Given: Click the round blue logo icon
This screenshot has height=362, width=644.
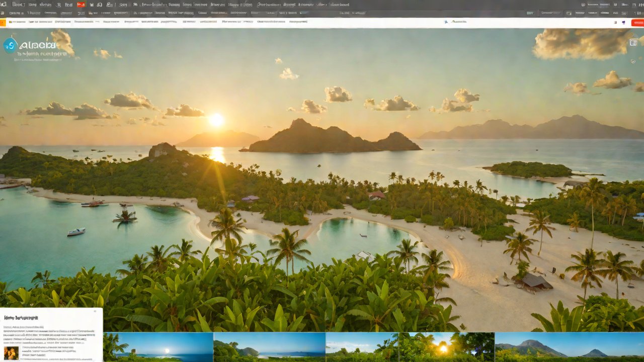Looking at the screenshot, I should coord(10,45).
